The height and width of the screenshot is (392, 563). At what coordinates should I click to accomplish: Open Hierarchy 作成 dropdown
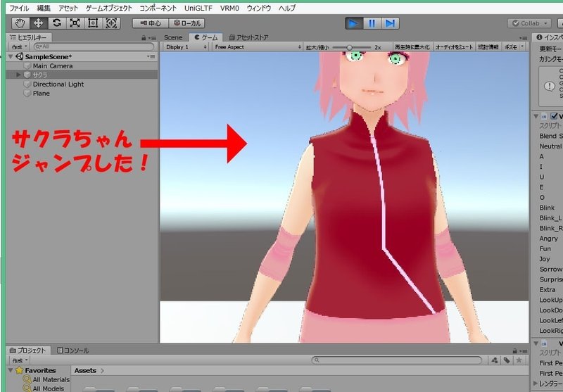pos(19,46)
